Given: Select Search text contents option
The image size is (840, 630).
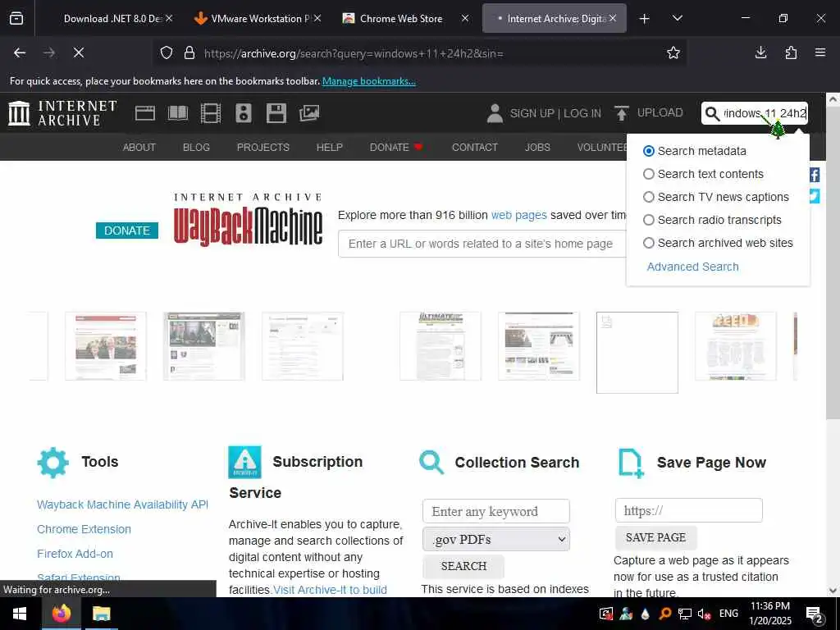Looking at the screenshot, I should pos(703,174).
